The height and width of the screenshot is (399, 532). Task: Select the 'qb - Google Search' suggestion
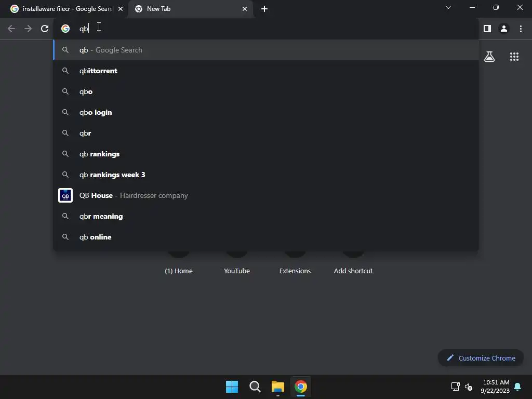[x=266, y=50]
